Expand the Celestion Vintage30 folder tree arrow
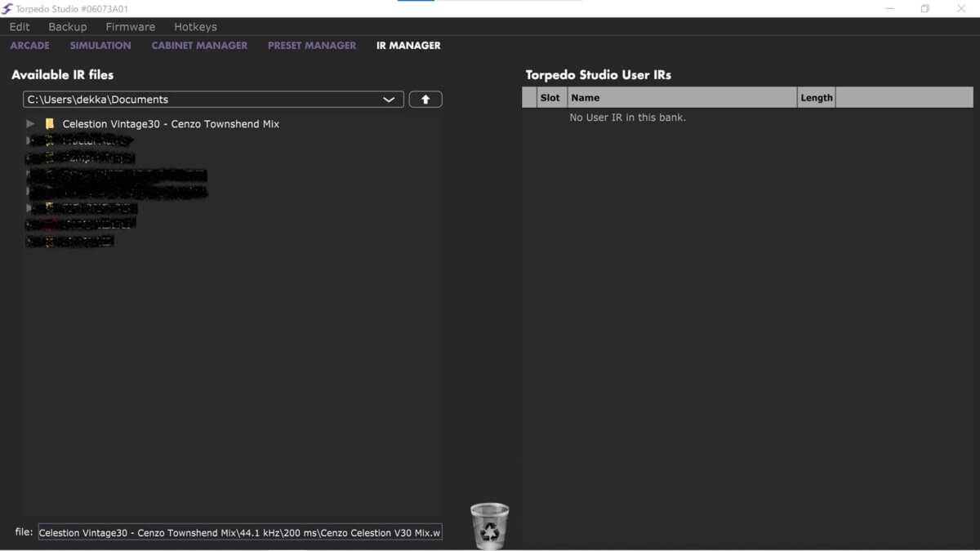This screenshot has width=980, height=551. (x=30, y=124)
